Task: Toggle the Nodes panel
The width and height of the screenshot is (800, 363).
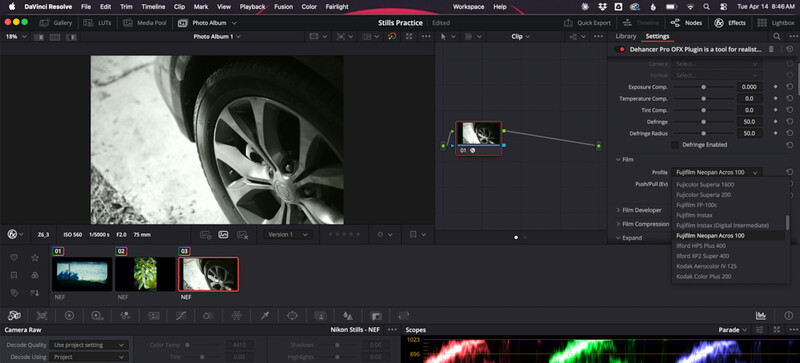Action: [x=686, y=23]
